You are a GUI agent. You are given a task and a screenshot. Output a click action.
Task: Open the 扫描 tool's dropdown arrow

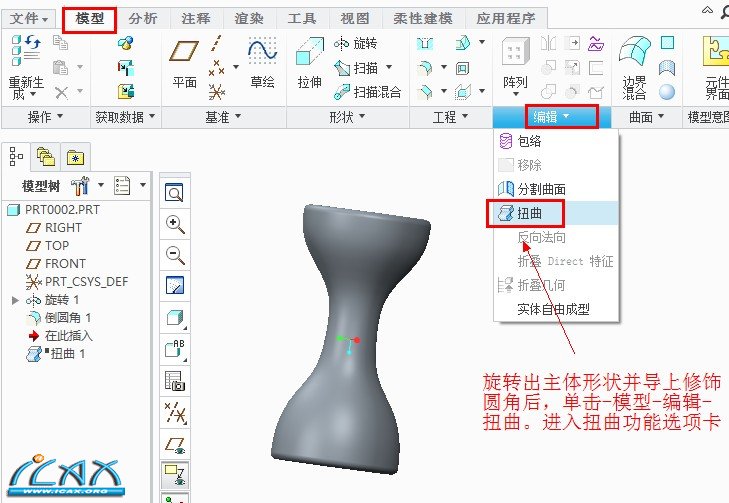[x=389, y=67]
